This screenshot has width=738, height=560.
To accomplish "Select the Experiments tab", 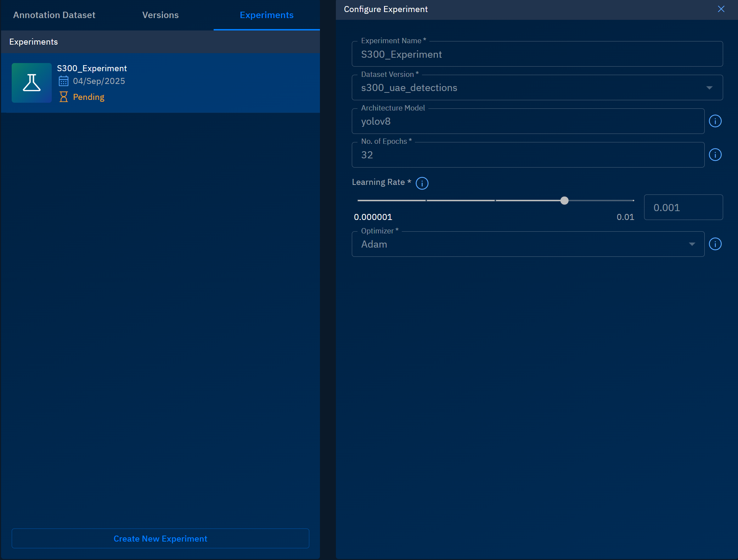I will click(266, 15).
